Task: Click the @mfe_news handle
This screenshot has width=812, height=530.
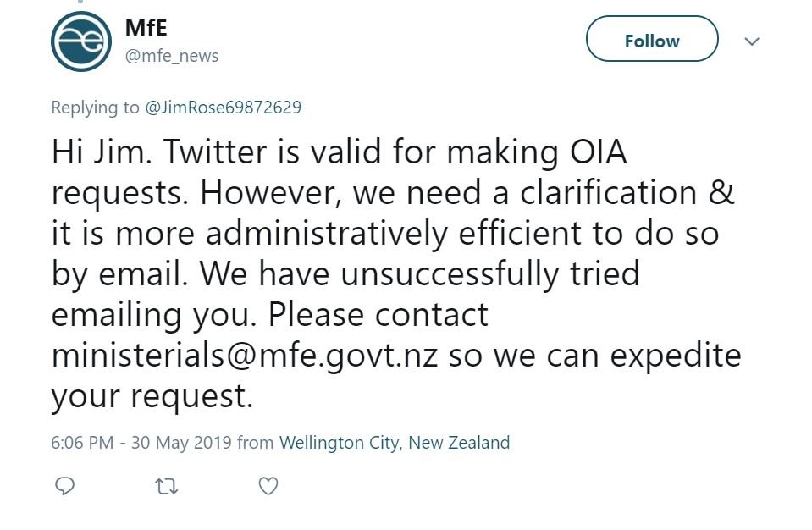Action: pyautogui.click(x=172, y=56)
